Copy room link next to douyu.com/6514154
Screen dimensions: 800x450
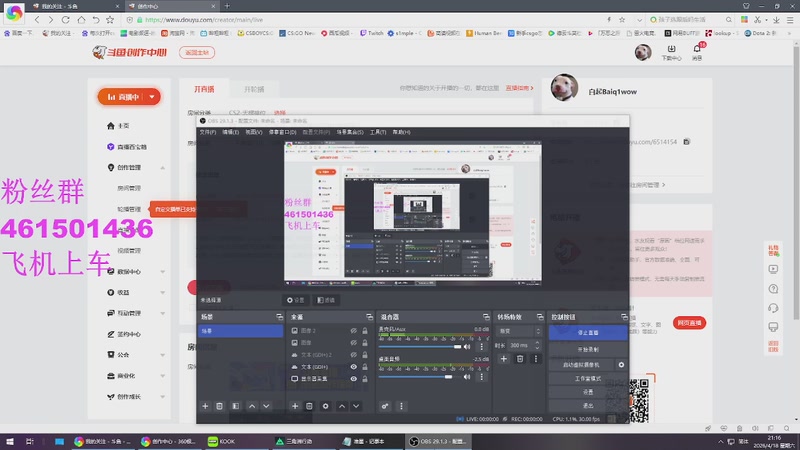click(x=687, y=141)
